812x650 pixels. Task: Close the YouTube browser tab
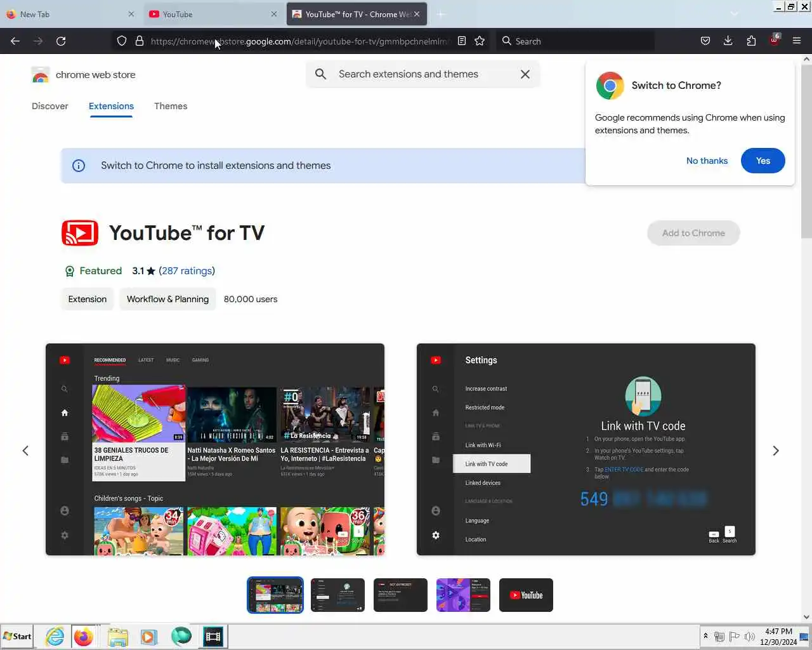pyautogui.click(x=274, y=14)
